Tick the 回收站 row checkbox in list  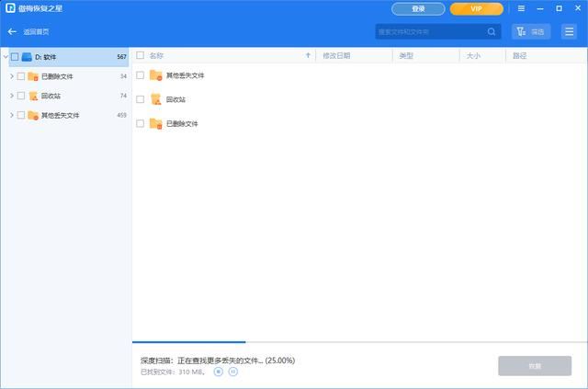tap(141, 99)
